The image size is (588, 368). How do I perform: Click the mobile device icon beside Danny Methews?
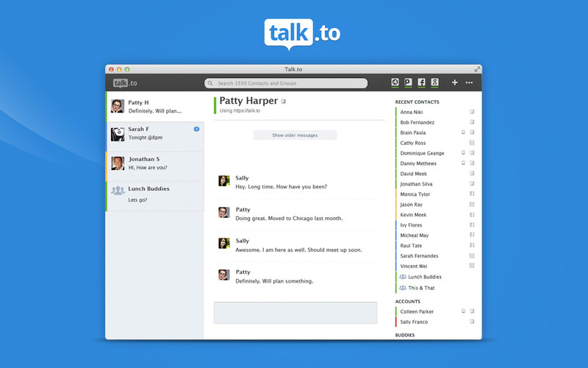tap(463, 163)
